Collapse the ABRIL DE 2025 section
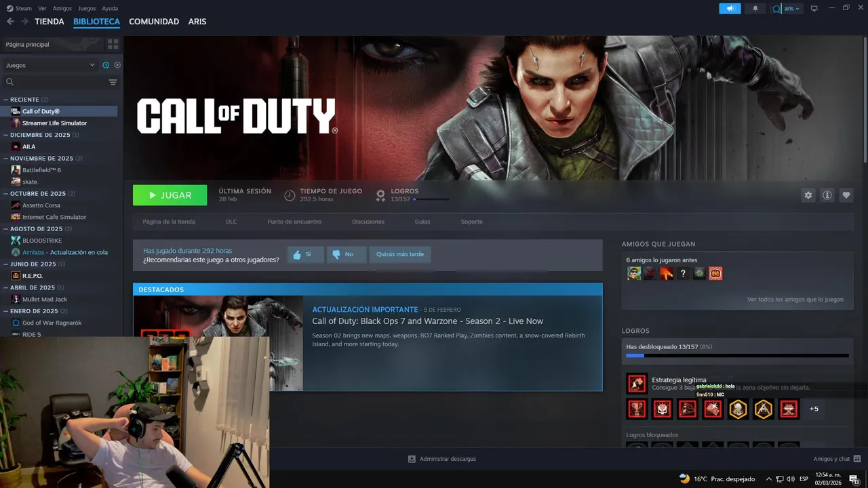 (34, 287)
